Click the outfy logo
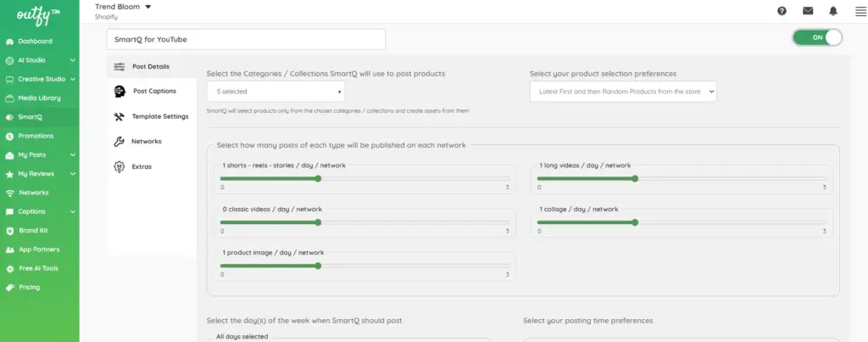 click(x=37, y=15)
